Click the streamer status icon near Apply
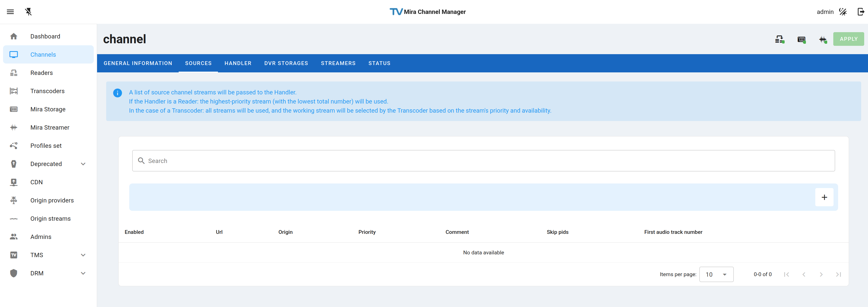The width and height of the screenshot is (868, 307). tap(823, 39)
